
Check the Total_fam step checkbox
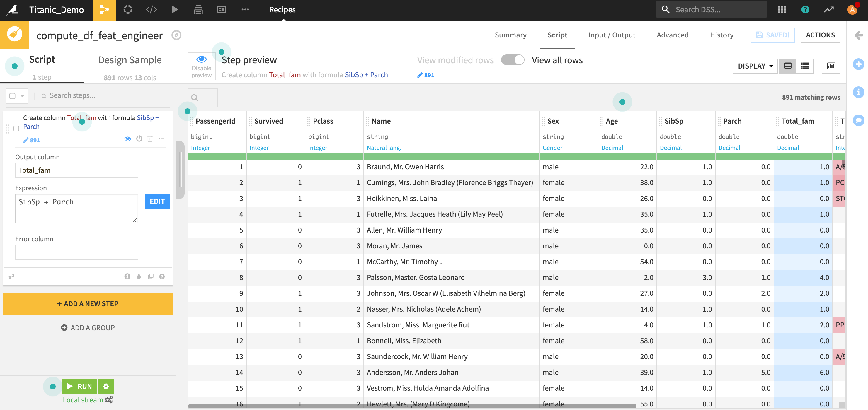click(16, 128)
